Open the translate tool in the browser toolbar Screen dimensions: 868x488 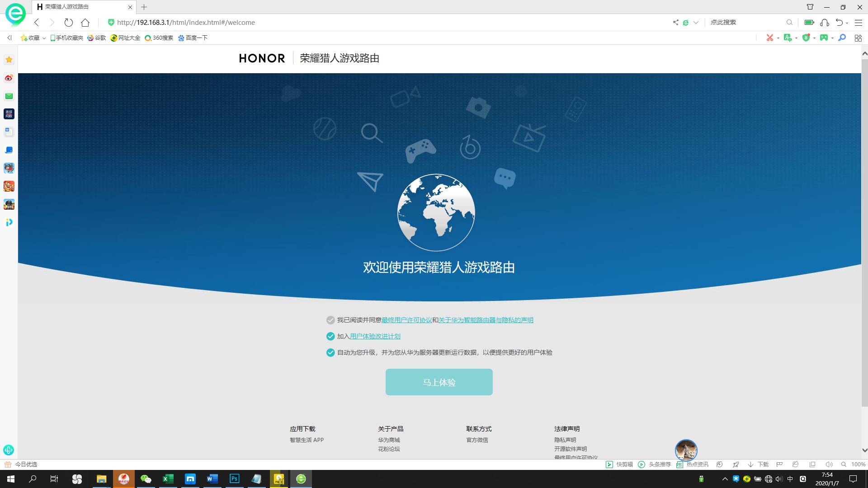coord(788,38)
